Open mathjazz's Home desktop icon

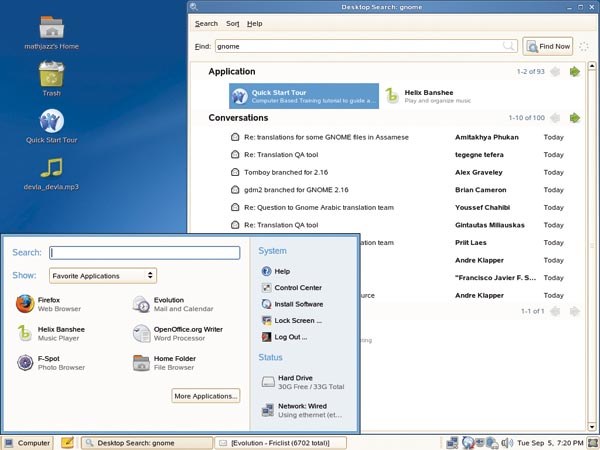pos(52,33)
